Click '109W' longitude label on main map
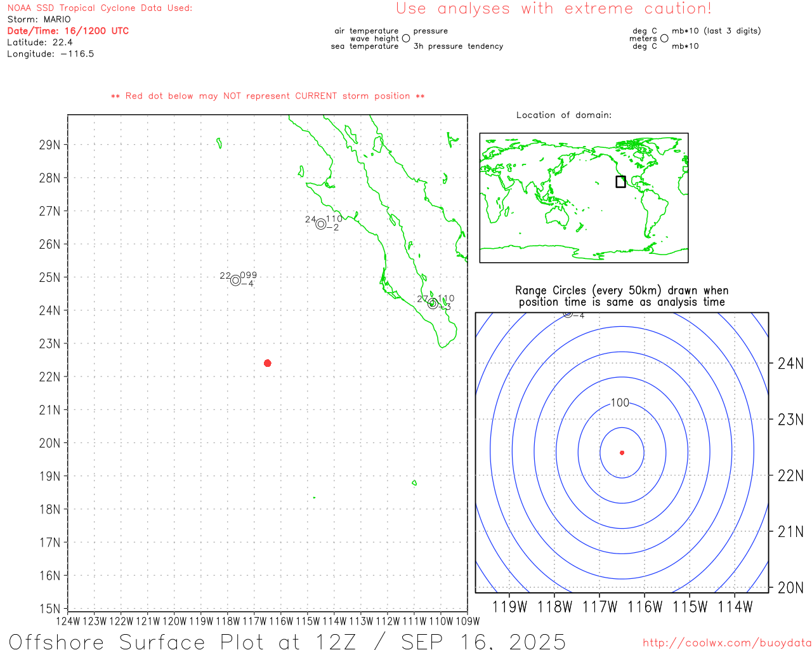This screenshot has height=650, width=812. (468, 621)
